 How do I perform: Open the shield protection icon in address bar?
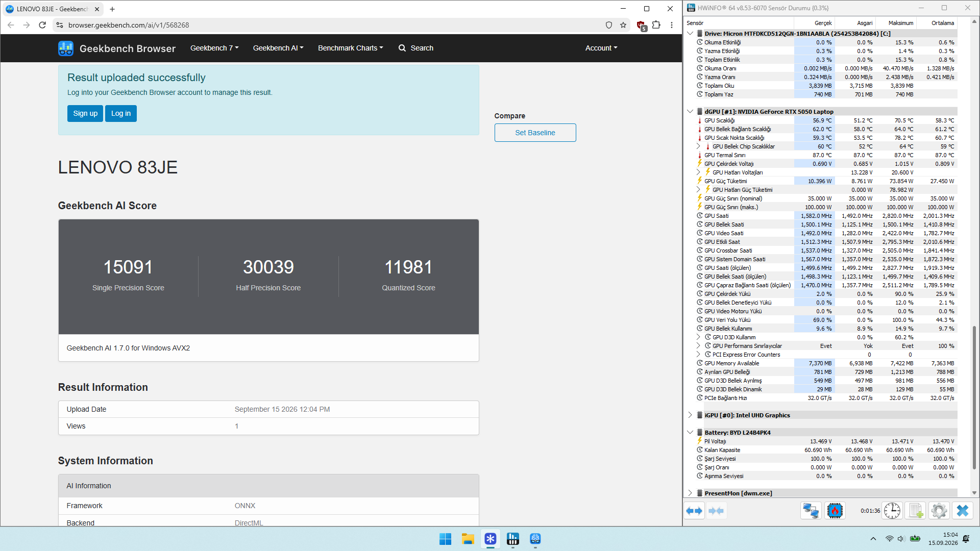click(609, 25)
